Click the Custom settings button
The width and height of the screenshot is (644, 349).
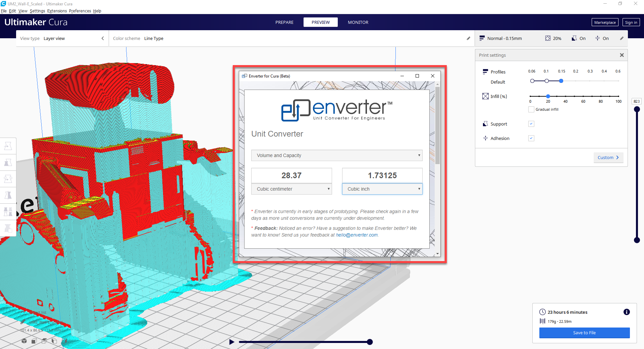pos(608,157)
